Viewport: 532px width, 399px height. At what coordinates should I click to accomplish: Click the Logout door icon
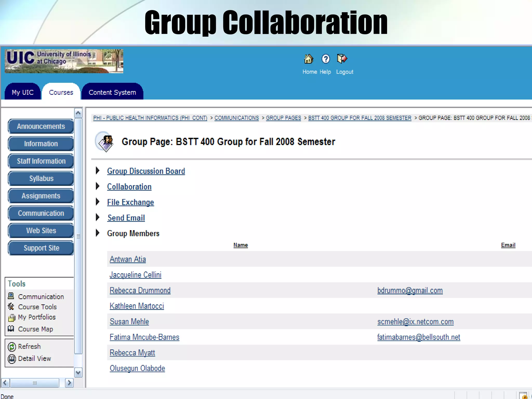(x=342, y=59)
